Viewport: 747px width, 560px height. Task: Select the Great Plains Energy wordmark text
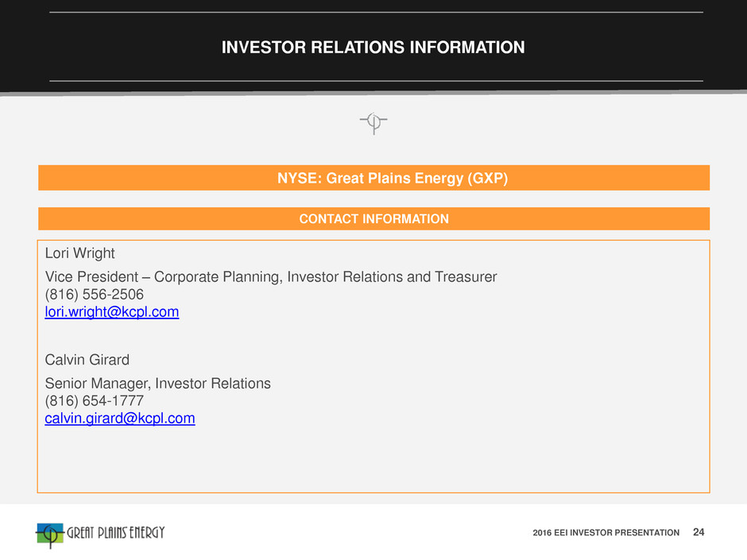tap(116, 532)
